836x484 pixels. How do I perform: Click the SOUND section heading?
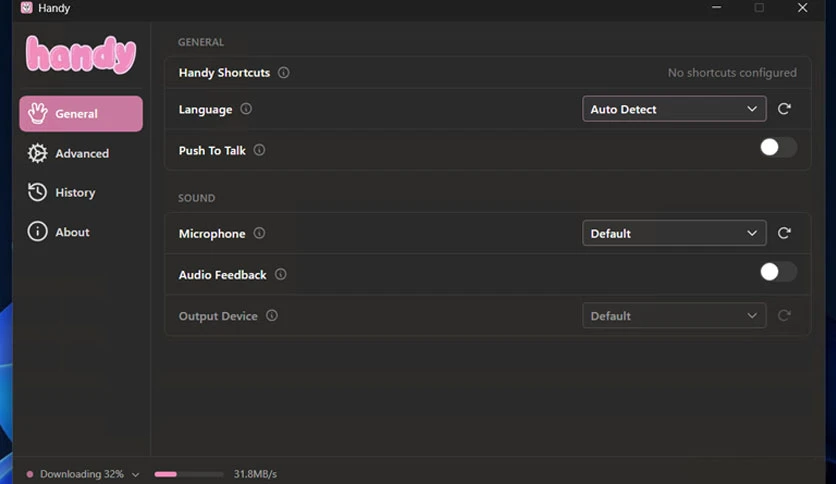coord(197,198)
